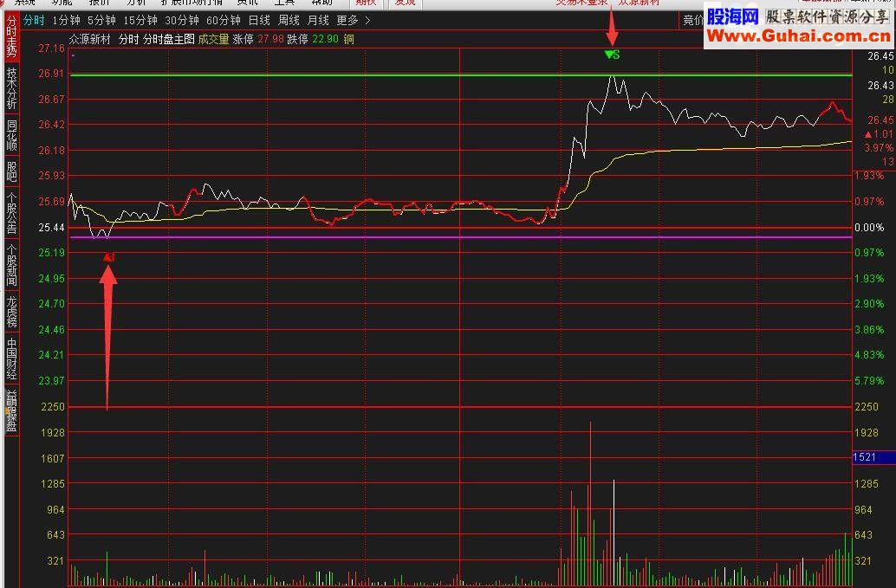Click the 25.44 previous close label
This screenshot has height=588, width=896.
click(x=51, y=227)
